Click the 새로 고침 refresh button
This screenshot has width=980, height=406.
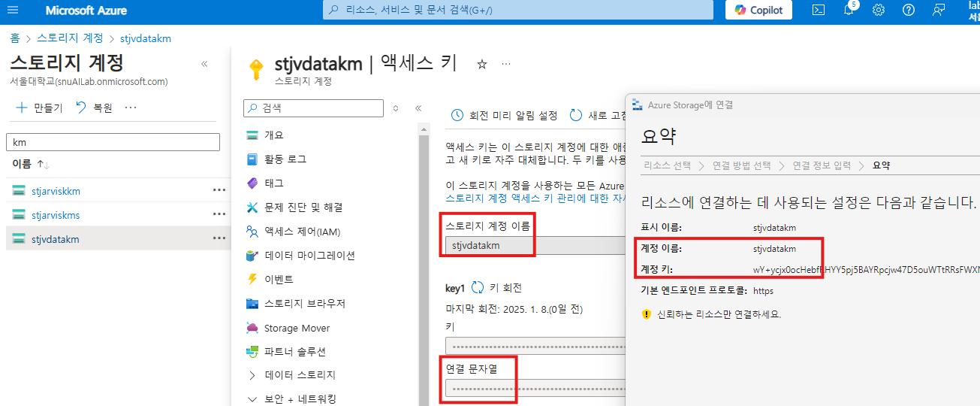click(x=599, y=115)
